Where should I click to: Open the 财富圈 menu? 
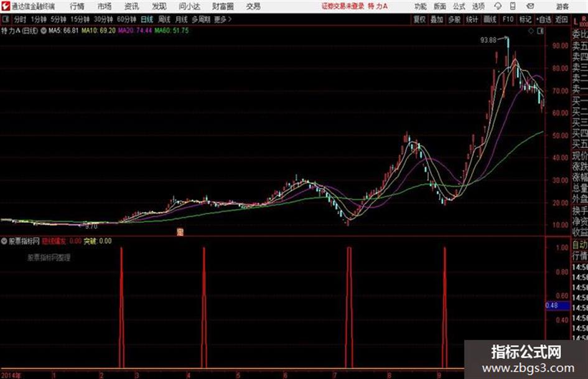click(x=223, y=6)
